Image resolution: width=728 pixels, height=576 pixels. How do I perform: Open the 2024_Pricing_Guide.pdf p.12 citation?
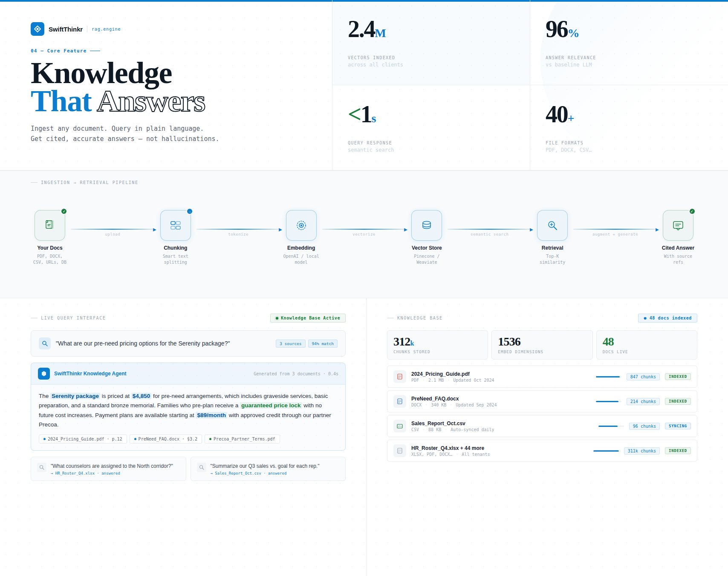(83, 439)
